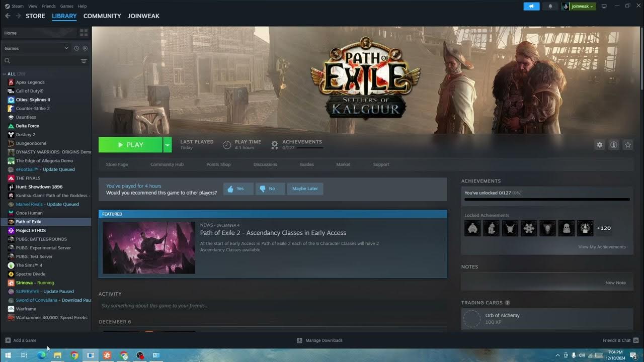Go to the STORE tab
Screen dimensions: 644x362
tap(35, 16)
